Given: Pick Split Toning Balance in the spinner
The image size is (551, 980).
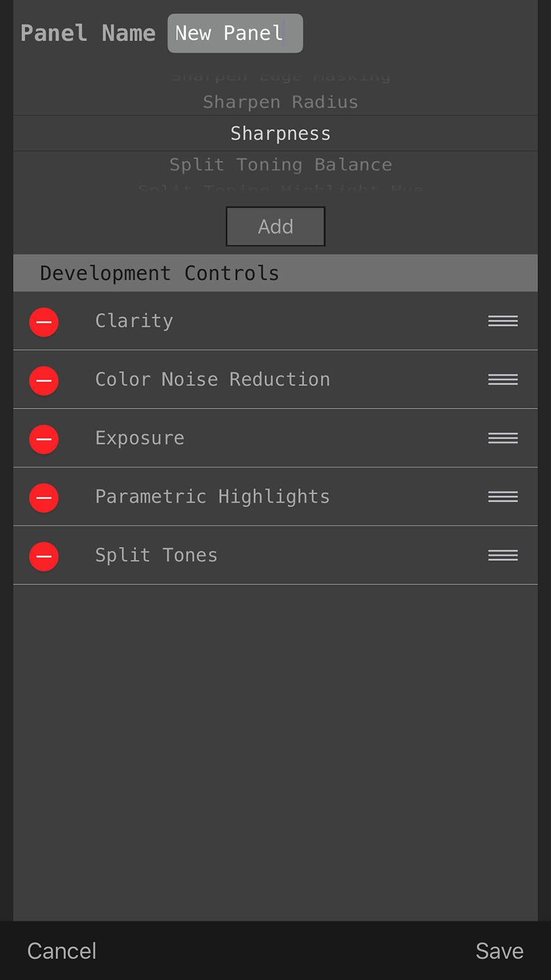Looking at the screenshot, I should pyautogui.click(x=280, y=164).
